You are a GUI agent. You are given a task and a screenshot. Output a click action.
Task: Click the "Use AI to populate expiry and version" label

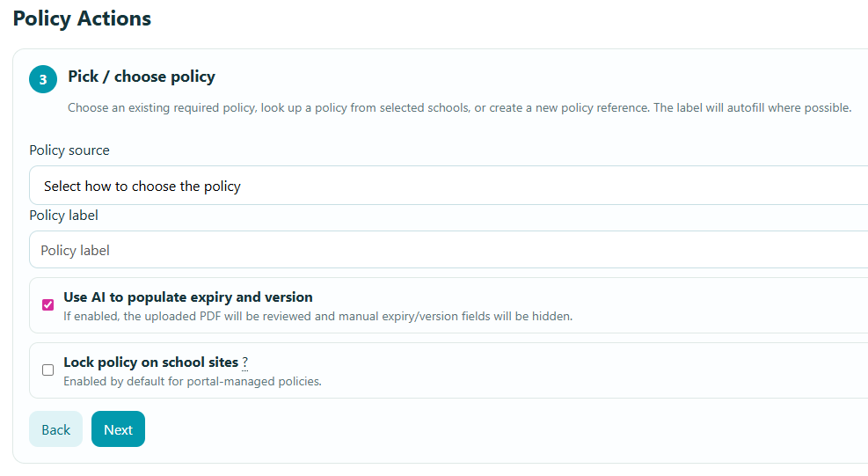click(x=188, y=297)
